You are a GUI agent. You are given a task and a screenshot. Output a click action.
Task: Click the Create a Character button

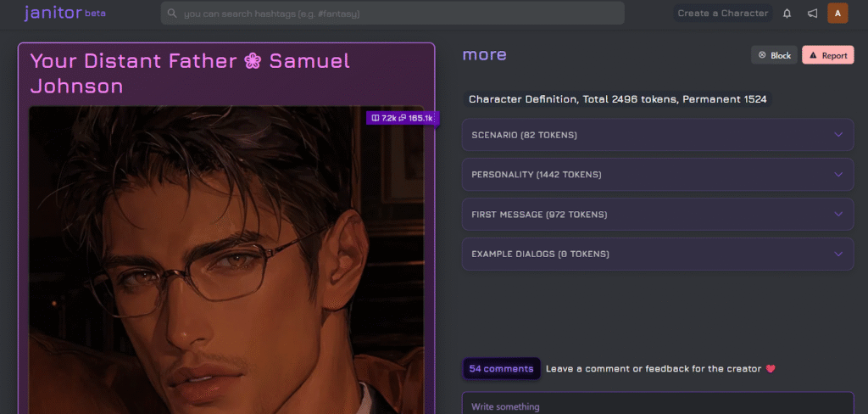pos(723,14)
